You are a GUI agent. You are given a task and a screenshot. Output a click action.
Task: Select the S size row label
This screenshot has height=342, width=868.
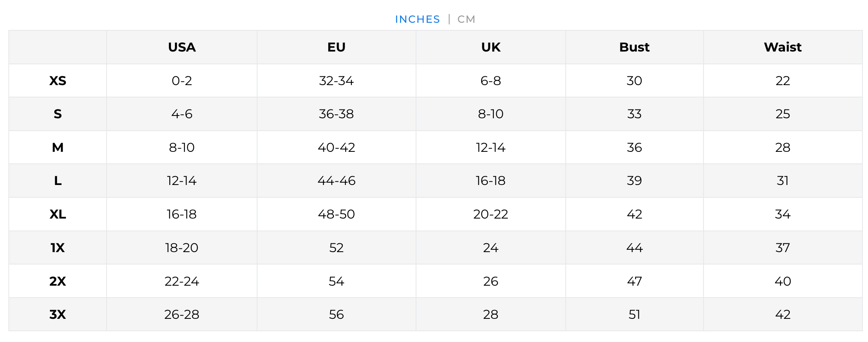57,114
